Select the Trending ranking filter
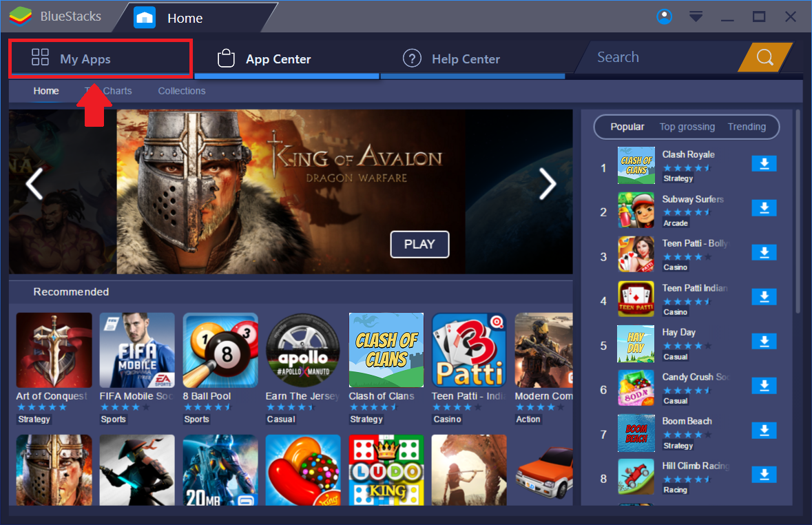 (747, 127)
